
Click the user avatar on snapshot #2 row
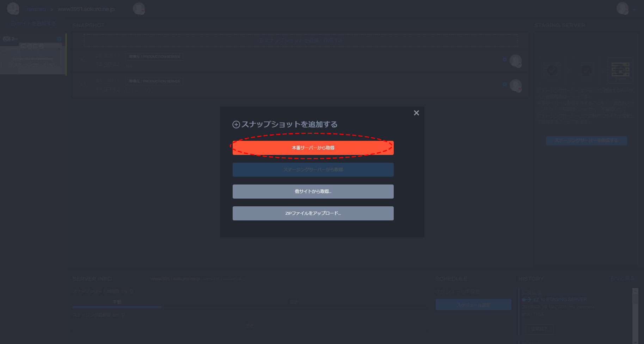point(516,61)
